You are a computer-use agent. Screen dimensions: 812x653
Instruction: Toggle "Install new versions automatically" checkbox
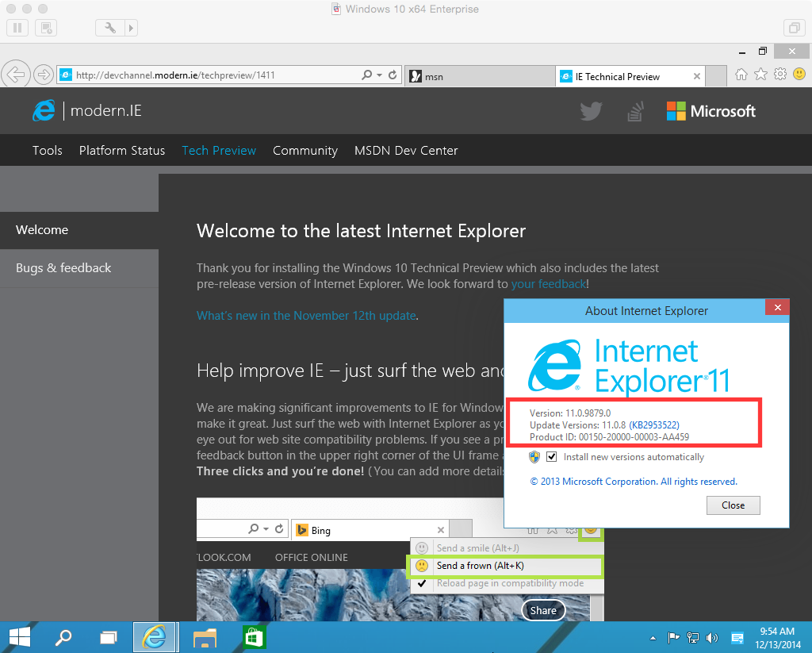pyautogui.click(x=552, y=456)
